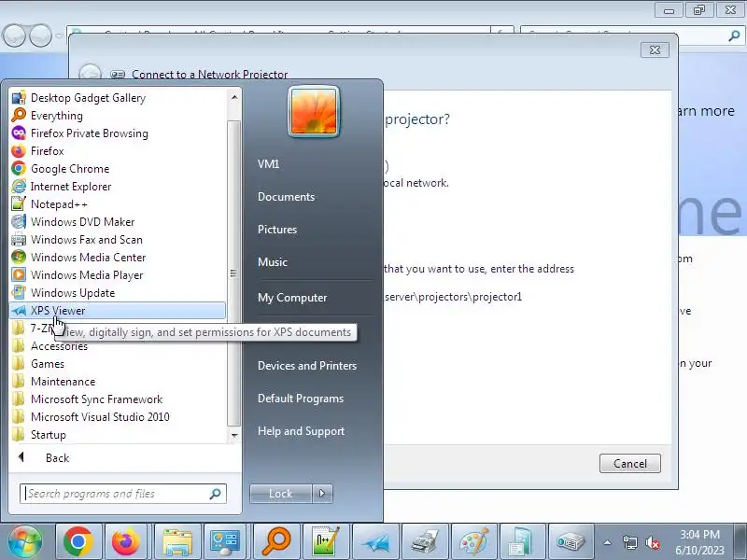
Task: Open Windows Explorer from the taskbar
Action: pos(176,541)
